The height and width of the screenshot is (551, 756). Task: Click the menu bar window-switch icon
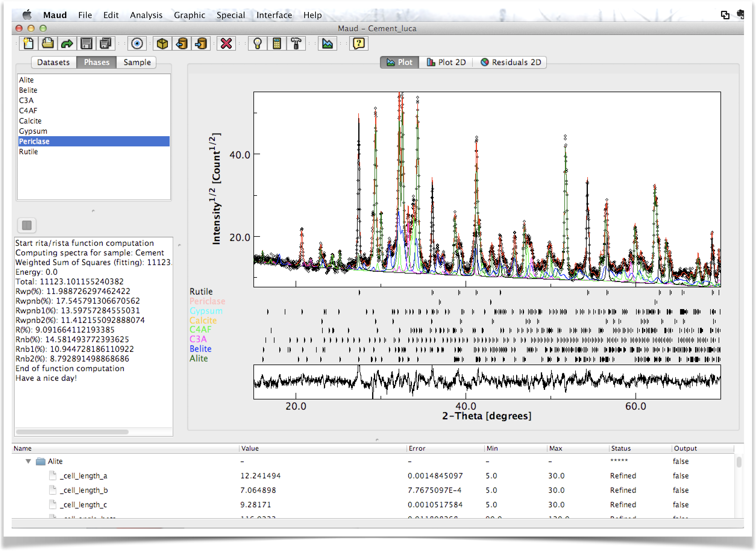pos(725,15)
